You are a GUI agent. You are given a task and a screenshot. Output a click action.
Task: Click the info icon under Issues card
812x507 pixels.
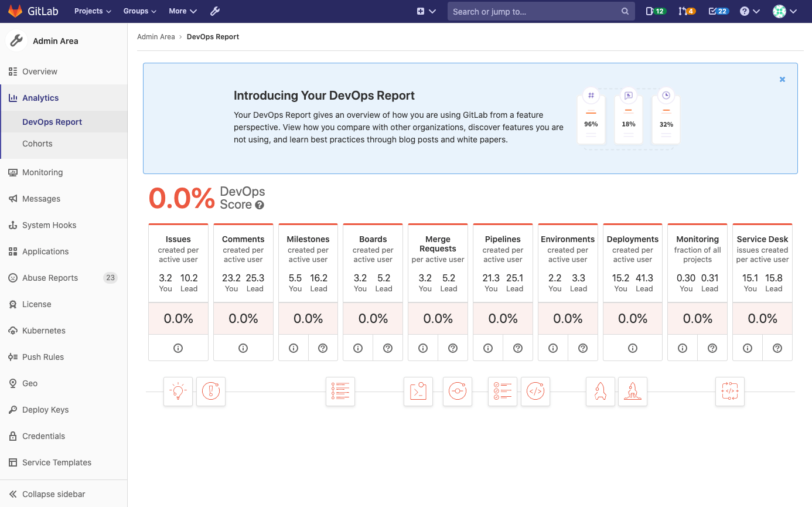tap(178, 348)
